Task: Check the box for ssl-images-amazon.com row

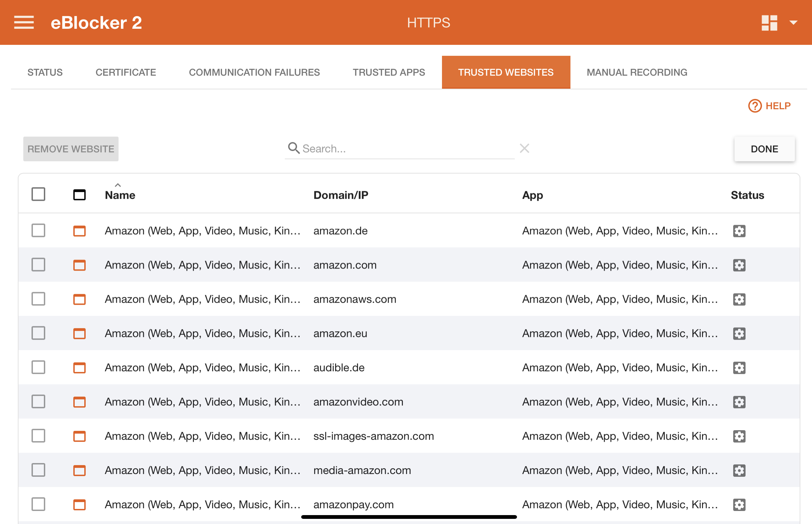Action: 38,436
